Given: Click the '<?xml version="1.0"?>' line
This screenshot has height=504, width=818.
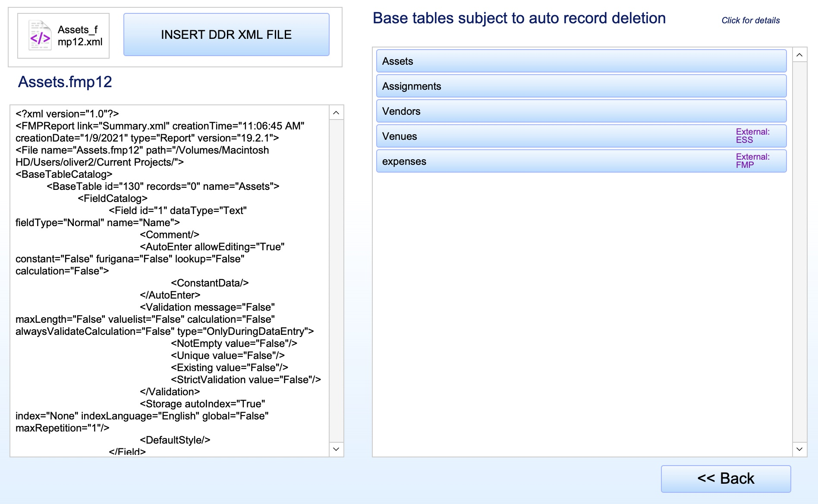Looking at the screenshot, I should [67, 114].
